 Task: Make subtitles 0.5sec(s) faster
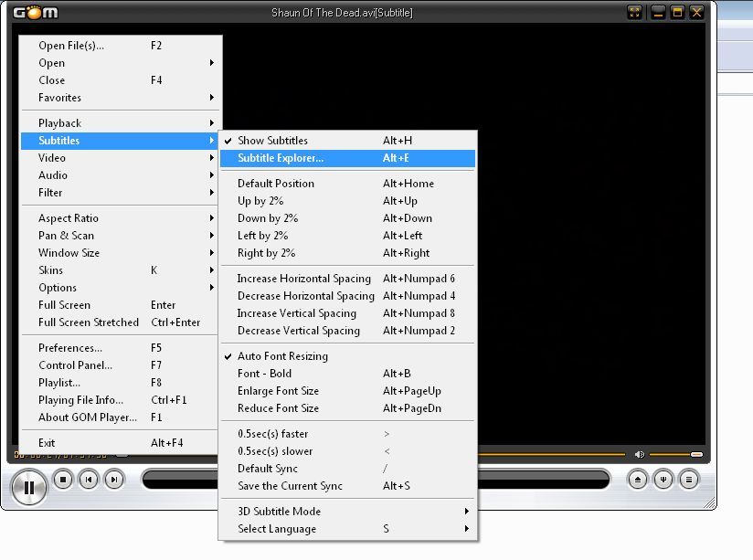click(347, 434)
